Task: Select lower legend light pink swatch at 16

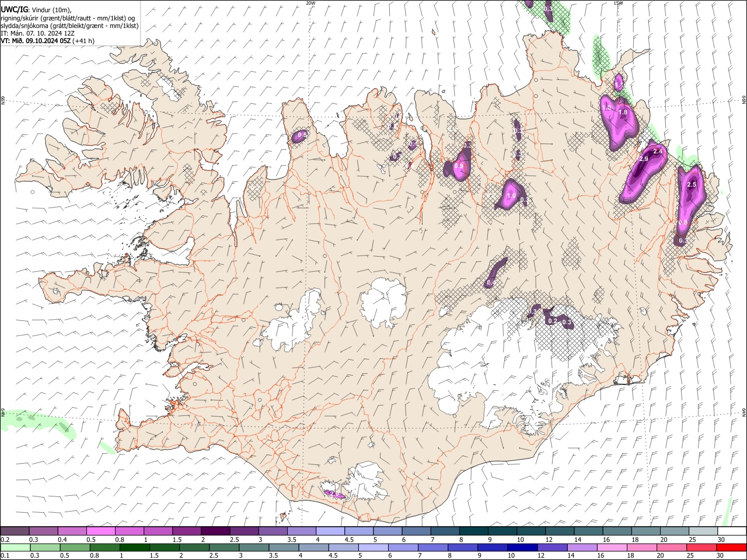Action: coord(611,547)
